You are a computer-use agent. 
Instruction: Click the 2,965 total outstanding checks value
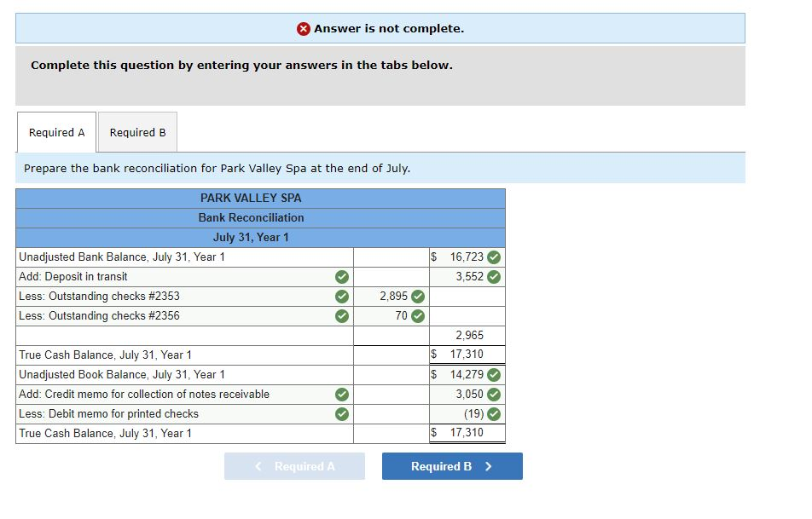click(x=469, y=335)
